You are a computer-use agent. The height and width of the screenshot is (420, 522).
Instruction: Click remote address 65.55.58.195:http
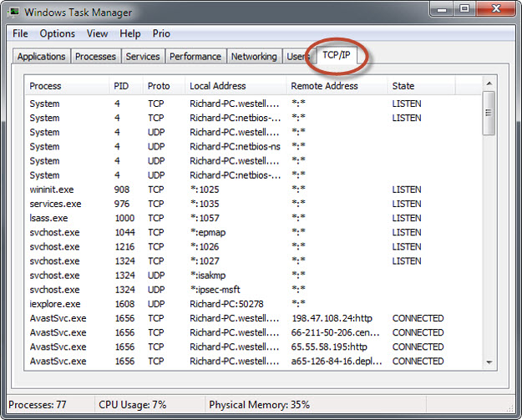tap(329, 347)
